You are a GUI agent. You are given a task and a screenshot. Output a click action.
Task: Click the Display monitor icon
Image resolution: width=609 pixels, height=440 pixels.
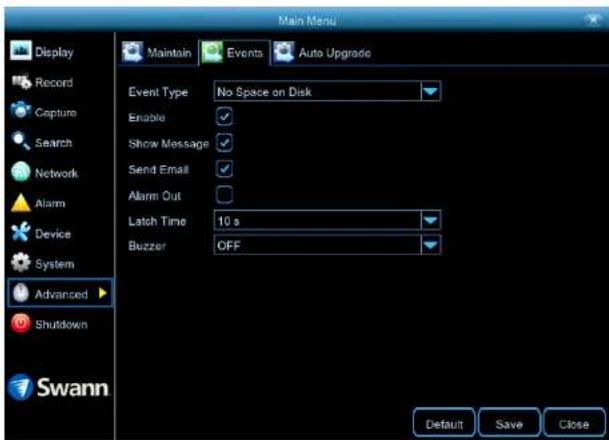tap(21, 50)
